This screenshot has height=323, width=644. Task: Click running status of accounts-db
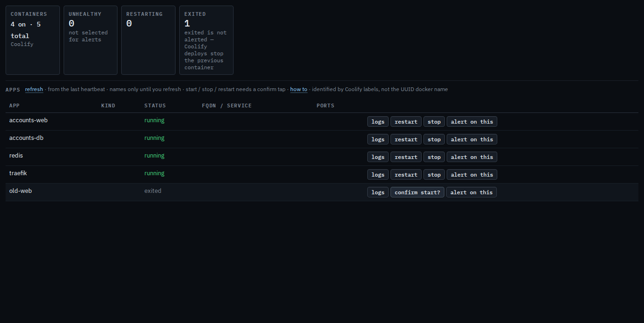[154, 138]
